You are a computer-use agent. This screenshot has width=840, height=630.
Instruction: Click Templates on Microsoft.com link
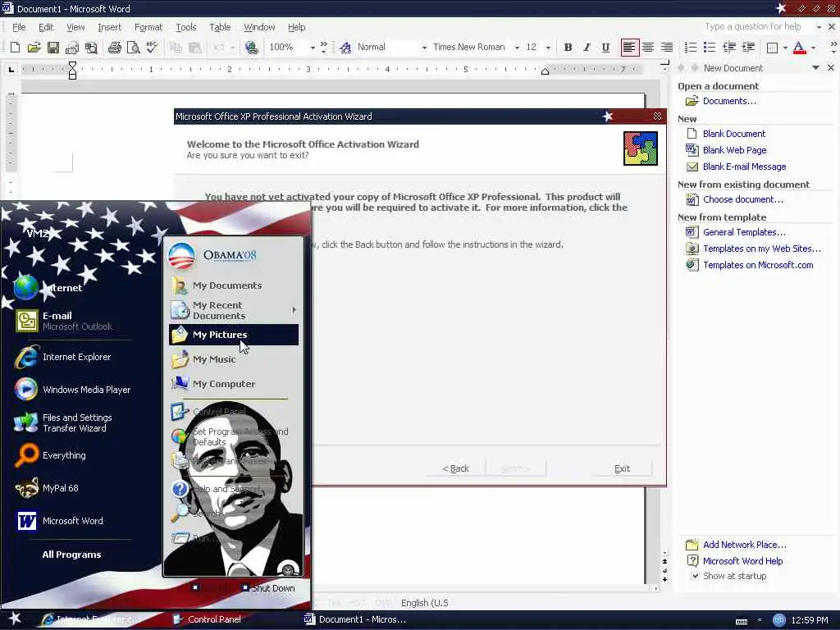tap(758, 265)
